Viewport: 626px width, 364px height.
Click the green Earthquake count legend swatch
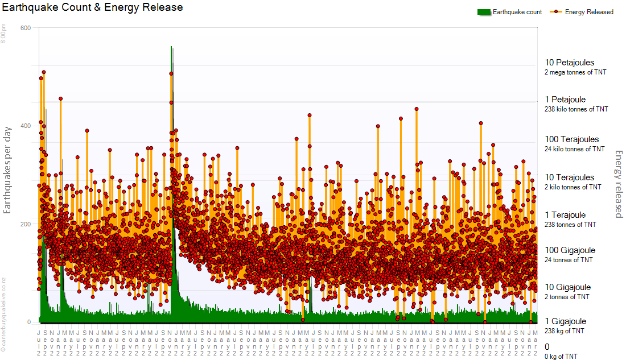(483, 12)
